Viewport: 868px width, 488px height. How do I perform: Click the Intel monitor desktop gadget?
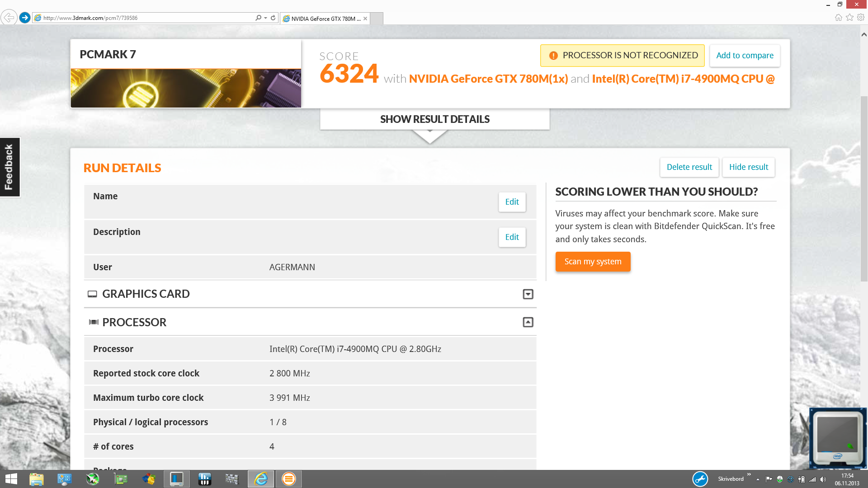click(x=838, y=438)
